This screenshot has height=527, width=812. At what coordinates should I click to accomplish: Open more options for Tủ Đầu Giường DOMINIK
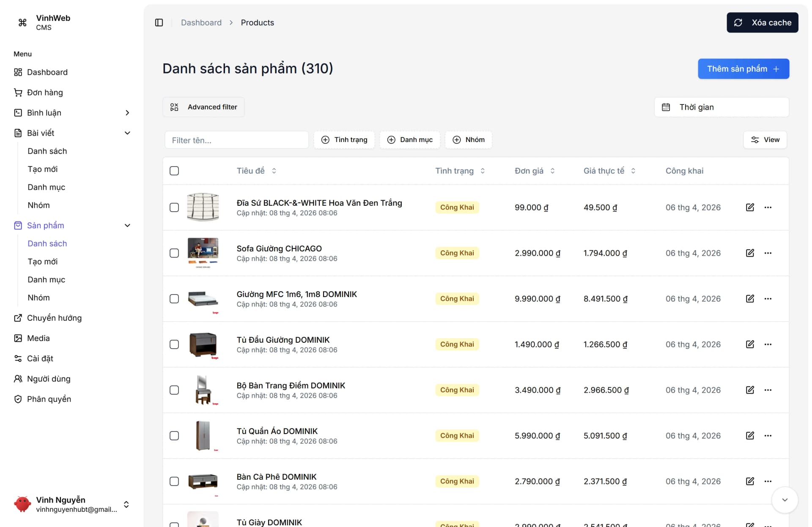click(768, 344)
